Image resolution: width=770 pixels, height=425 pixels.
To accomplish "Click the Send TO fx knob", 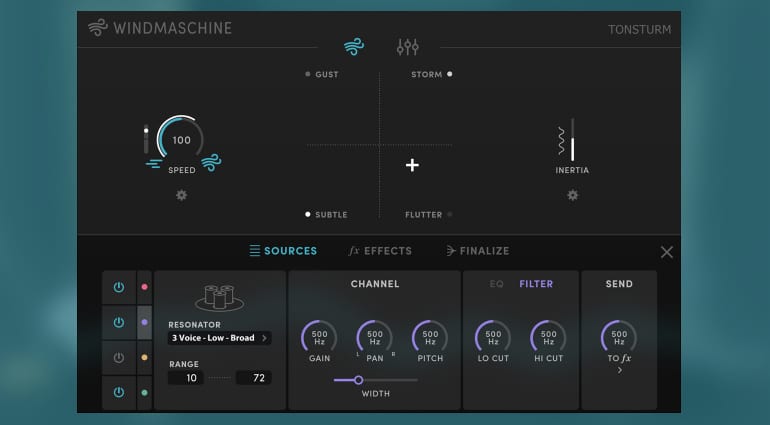I will click(619, 338).
